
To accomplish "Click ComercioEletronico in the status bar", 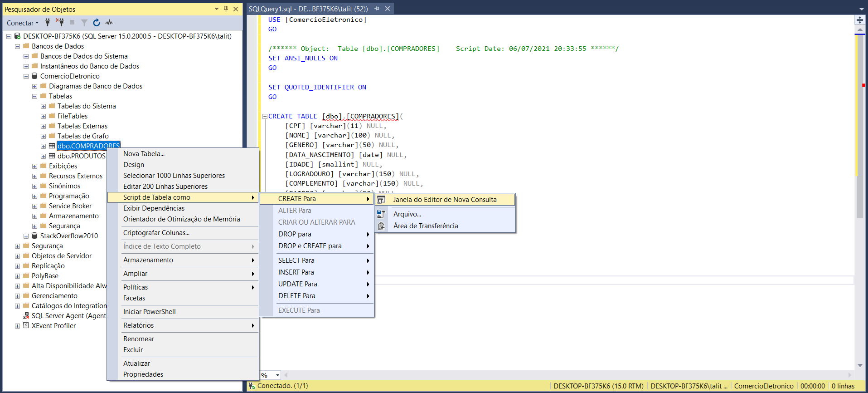I will (764, 386).
